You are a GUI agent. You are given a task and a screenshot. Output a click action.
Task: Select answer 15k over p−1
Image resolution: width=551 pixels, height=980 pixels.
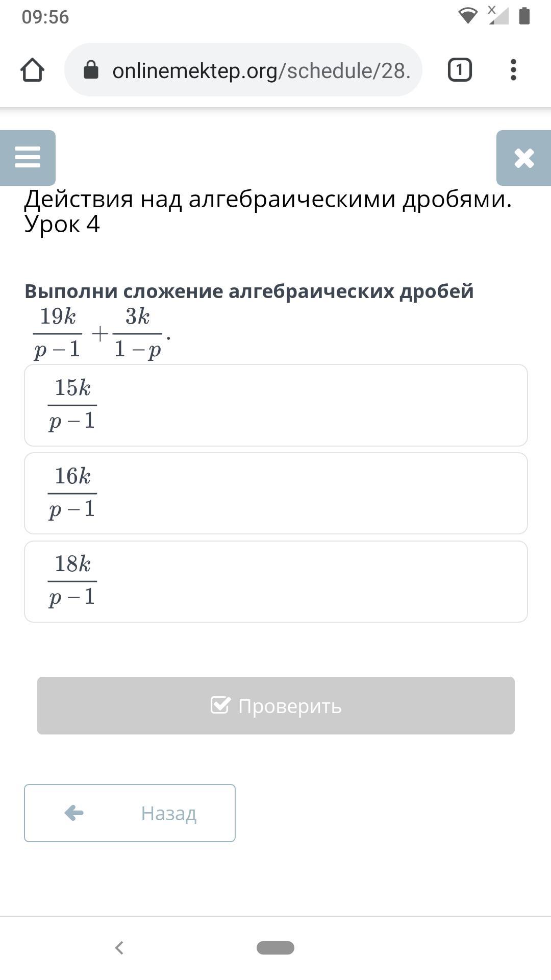(275, 405)
